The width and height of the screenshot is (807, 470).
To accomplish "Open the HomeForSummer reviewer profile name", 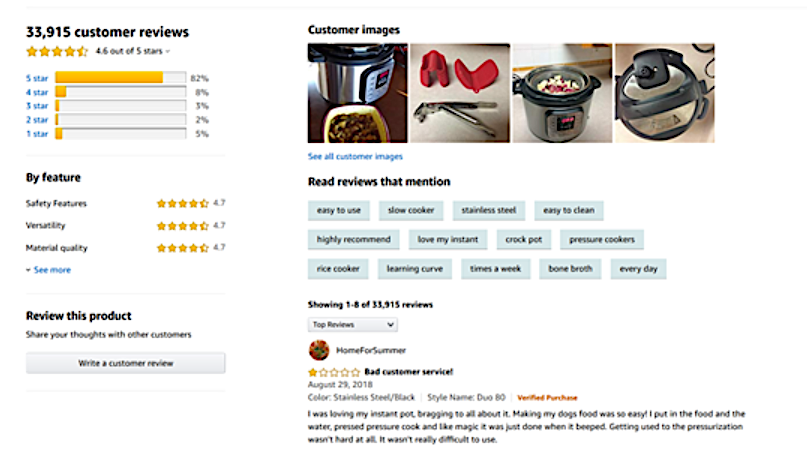I will (x=371, y=351).
